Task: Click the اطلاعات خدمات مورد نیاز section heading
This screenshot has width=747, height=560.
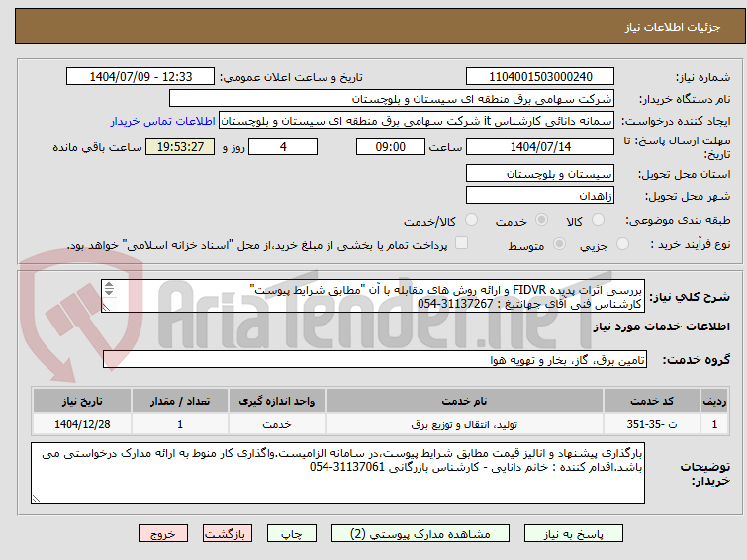Action: 661,327
